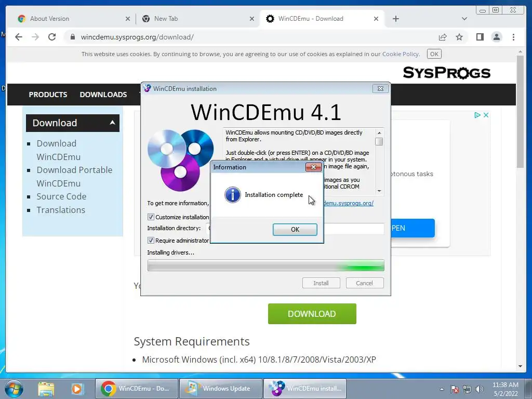Open the tab search dropdown chevron

tap(464, 19)
